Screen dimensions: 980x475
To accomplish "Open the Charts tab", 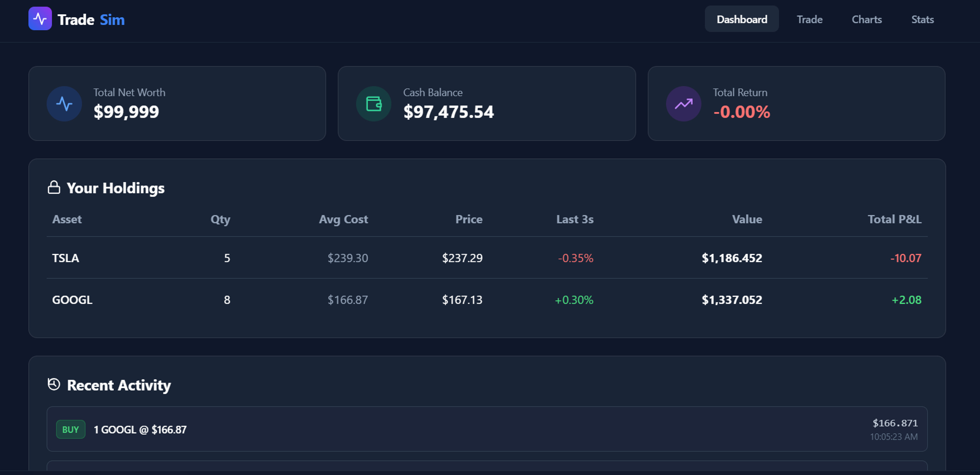I will click(x=867, y=19).
